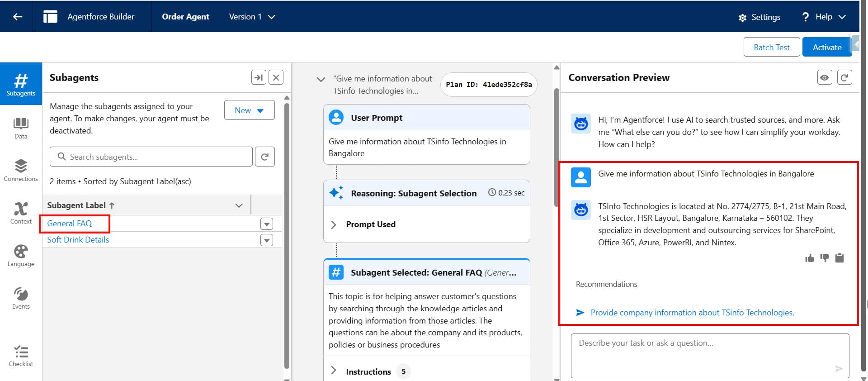Screen dimensions: 868x381
Task: Open the New subagent dropdown
Action: click(249, 110)
